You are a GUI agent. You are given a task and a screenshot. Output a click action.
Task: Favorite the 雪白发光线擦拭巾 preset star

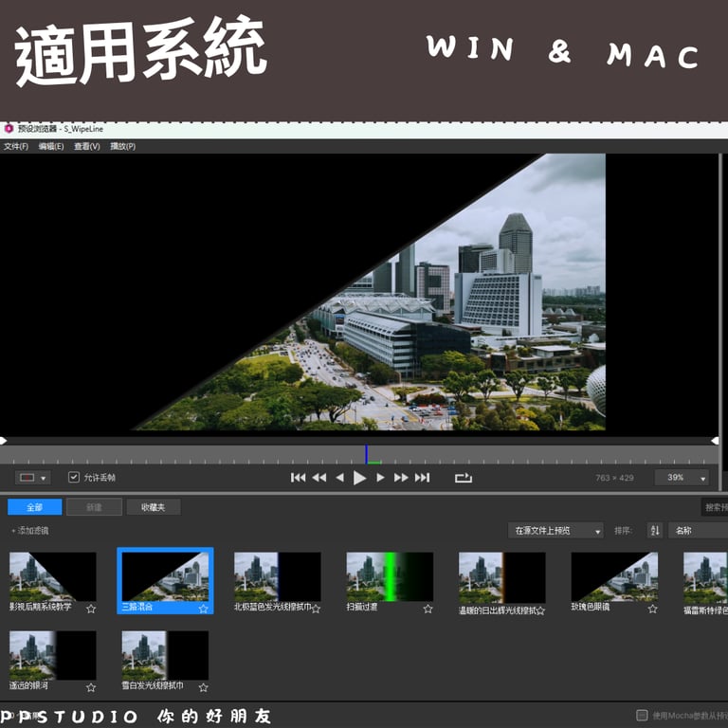[204, 687]
